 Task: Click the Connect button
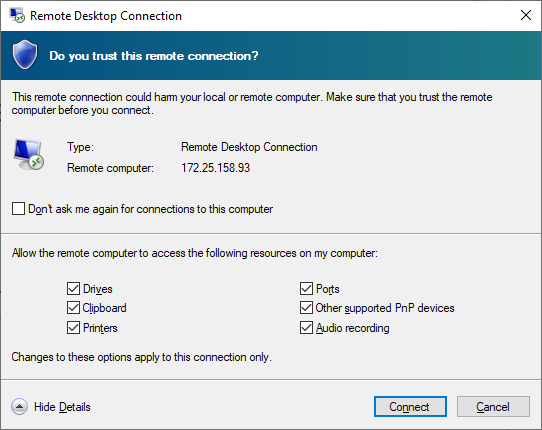tap(410, 406)
